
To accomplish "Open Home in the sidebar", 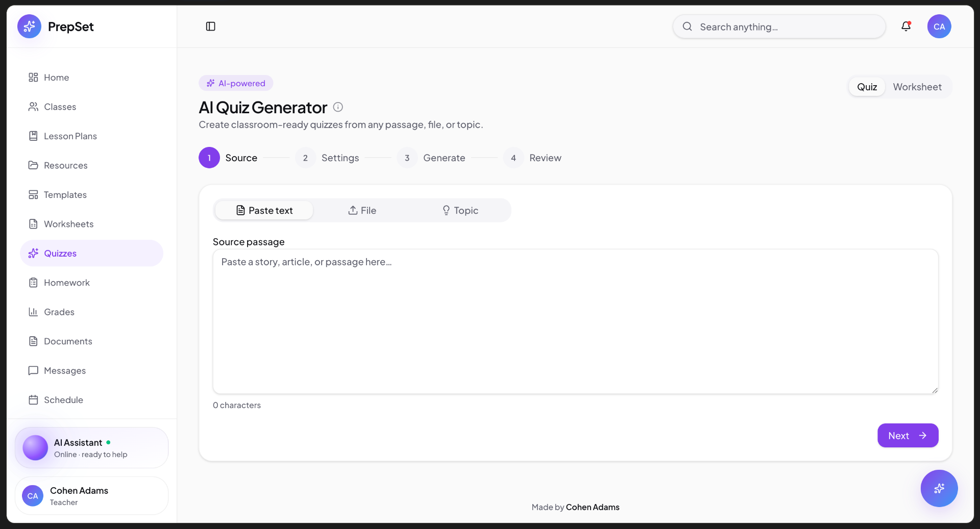I will pos(91,78).
